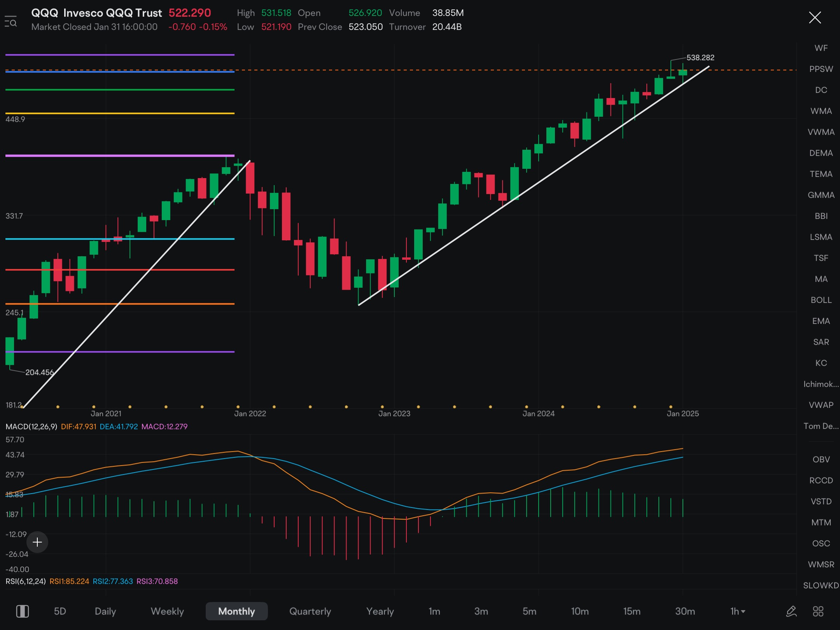The height and width of the screenshot is (630, 840).
Task: Toggle the Ichimoku indicator
Action: [821, 384]
